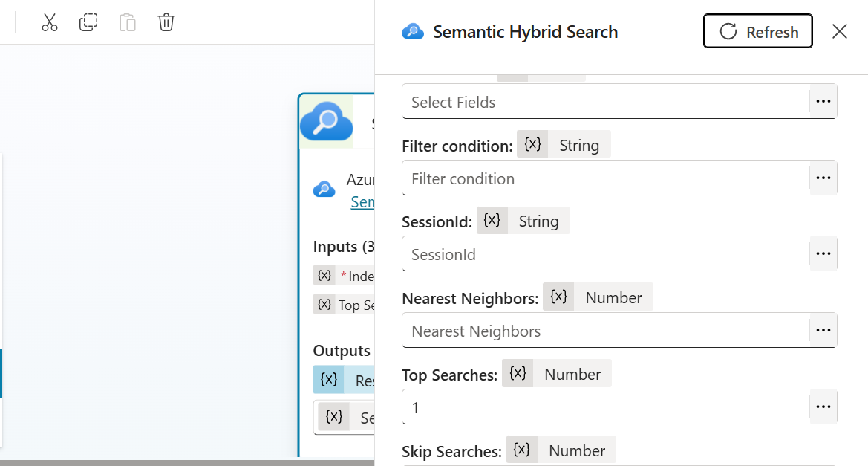
Task: Toggle the Top Searches variable {x} icon
Action: tap(518, 373)
